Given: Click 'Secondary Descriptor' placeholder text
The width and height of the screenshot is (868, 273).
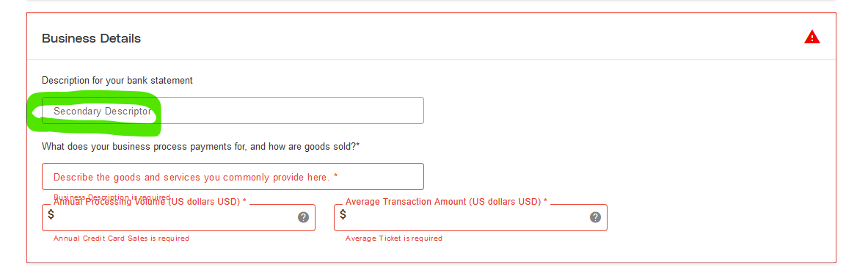Looking at the screenshot, I should pyautogui.click(x=103, y=112).
